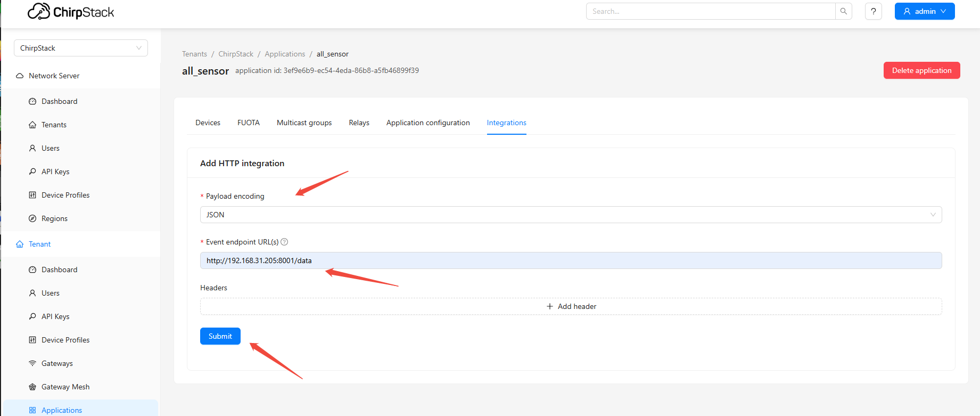Open the Payload encoding JSON dropdown
This screenshot has width=980, height=416.
tap(571, 215)
